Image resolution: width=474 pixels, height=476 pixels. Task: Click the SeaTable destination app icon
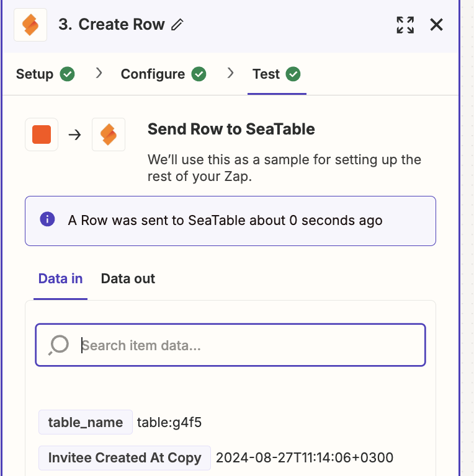[109, 134]
